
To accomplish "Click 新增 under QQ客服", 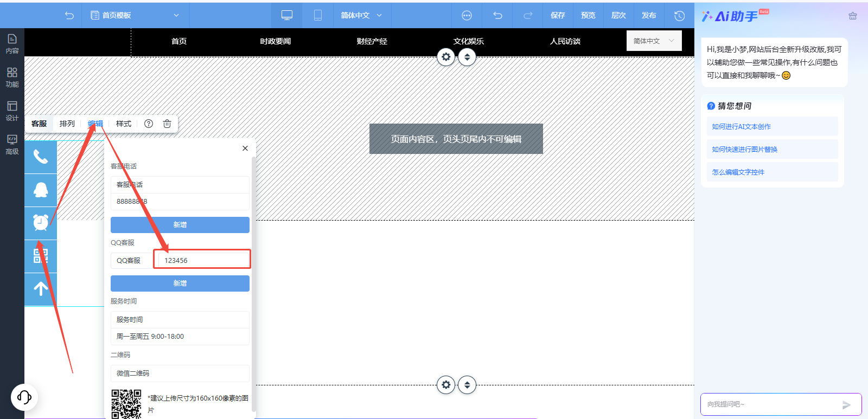I will (180, 283).
